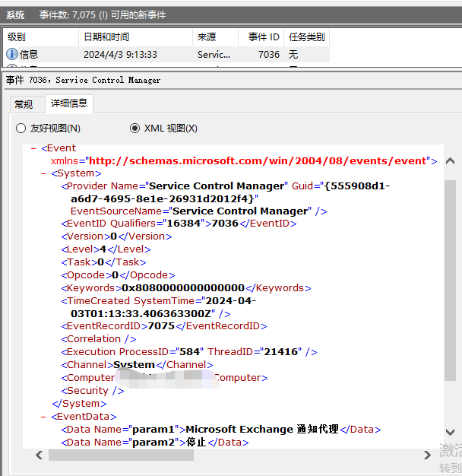Click the XML view scroll down arrow
The height and width of the screenshot is (476, 462).
450,431
